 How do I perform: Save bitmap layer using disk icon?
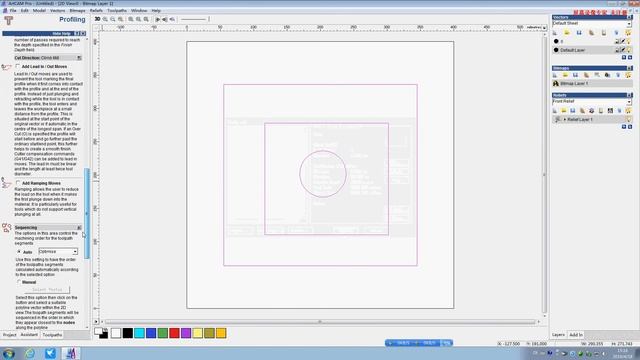[576, 75]
